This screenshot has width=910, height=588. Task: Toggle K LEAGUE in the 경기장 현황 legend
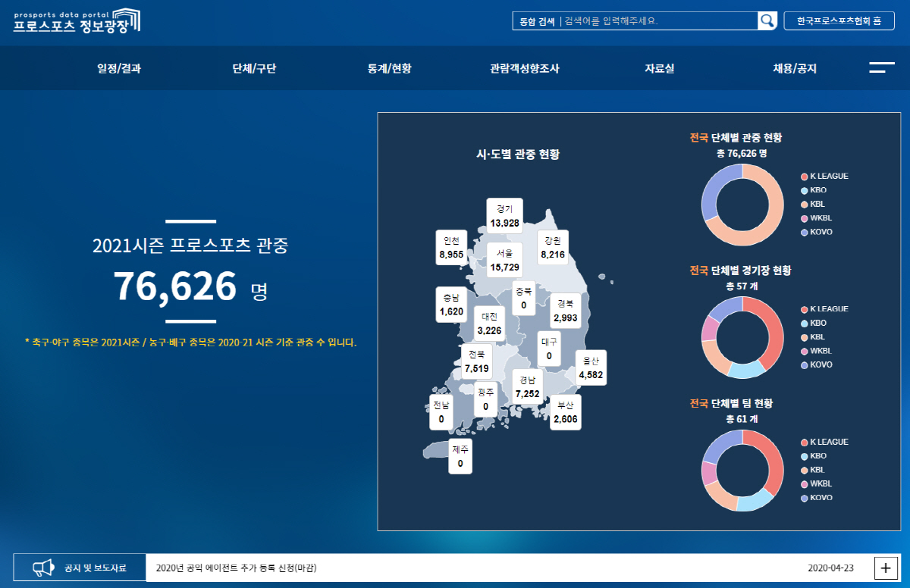coord(824,309)
